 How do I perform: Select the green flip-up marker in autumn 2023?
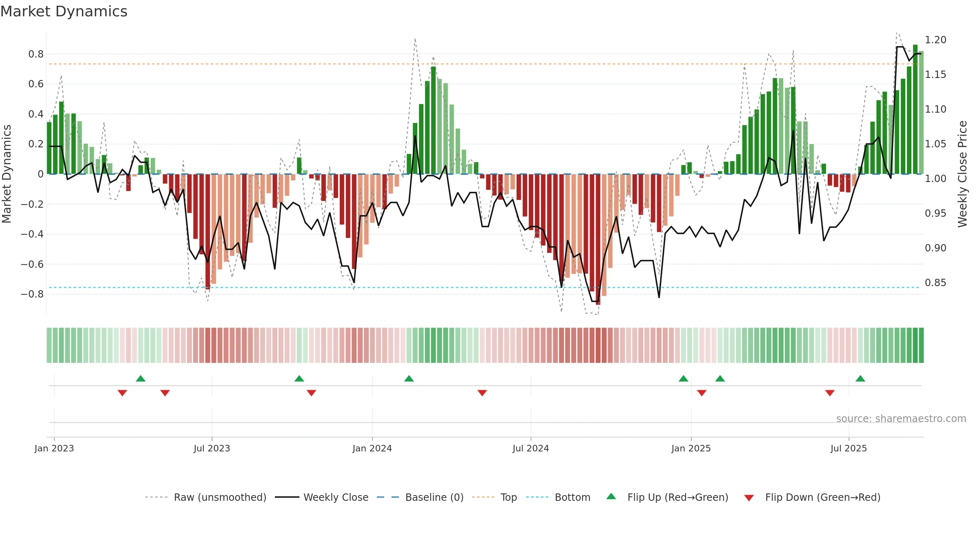pyautogui.click(x=299, y=378)
